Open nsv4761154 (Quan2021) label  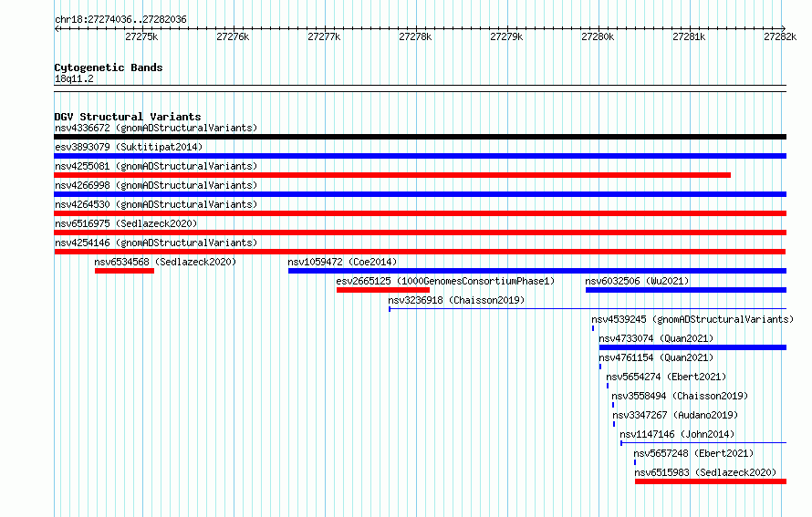[656, 357]
